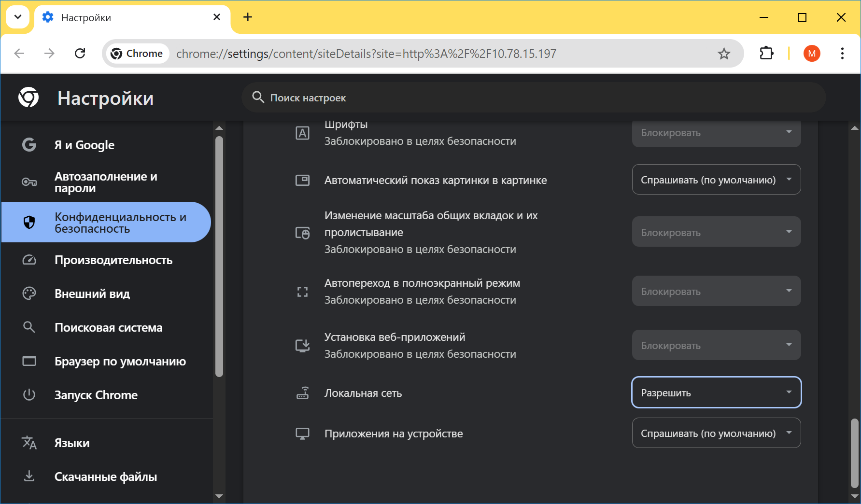Open Внешний вид settings section
Viewport: 861px width, 504px height.
click(92, 294)
